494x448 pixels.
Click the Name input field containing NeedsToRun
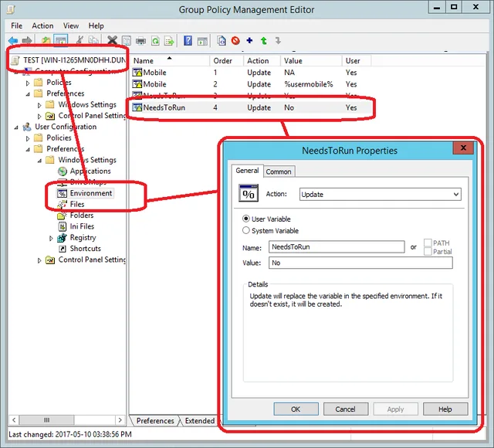coord(337,247)
